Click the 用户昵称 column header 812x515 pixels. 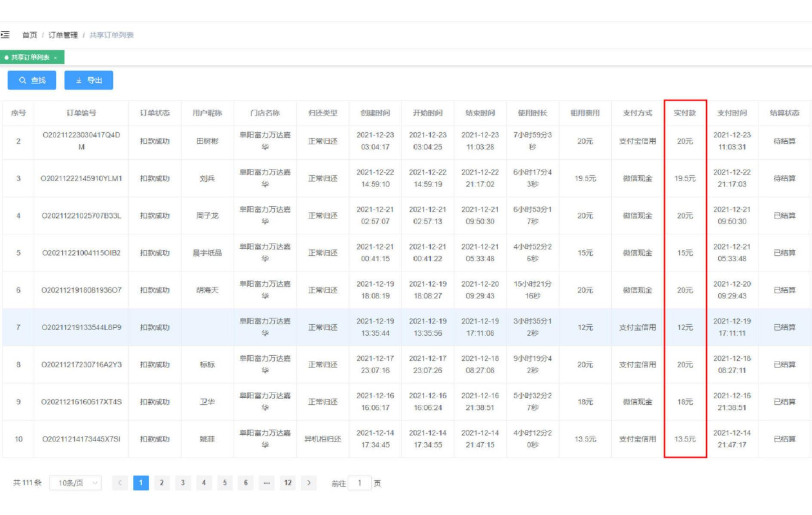[207, 113]
